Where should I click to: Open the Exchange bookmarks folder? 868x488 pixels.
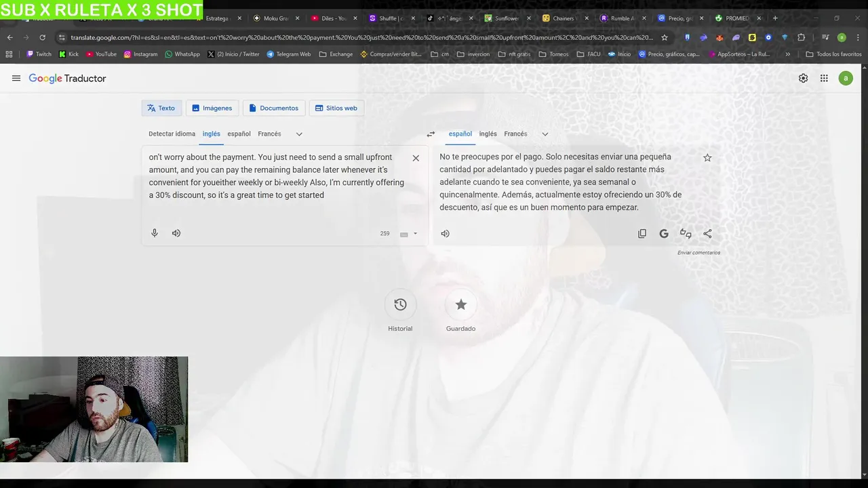pyautogui.click(x=336, y=54)
